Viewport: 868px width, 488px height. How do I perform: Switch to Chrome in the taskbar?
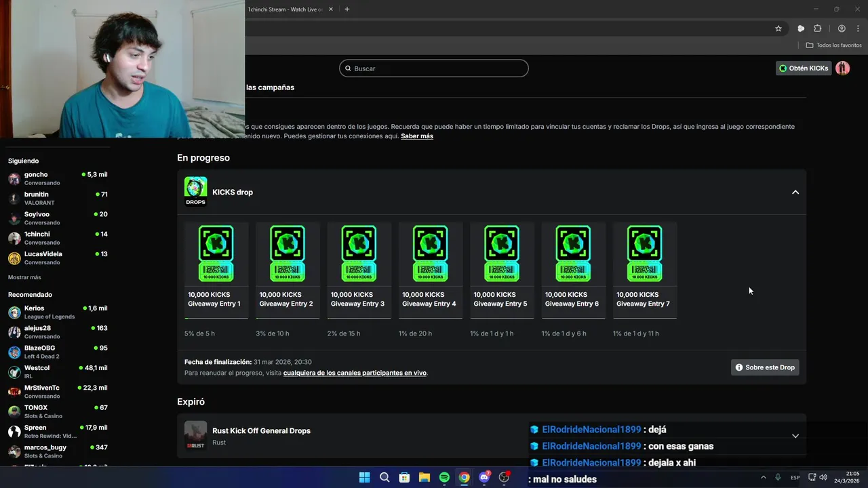464,477
